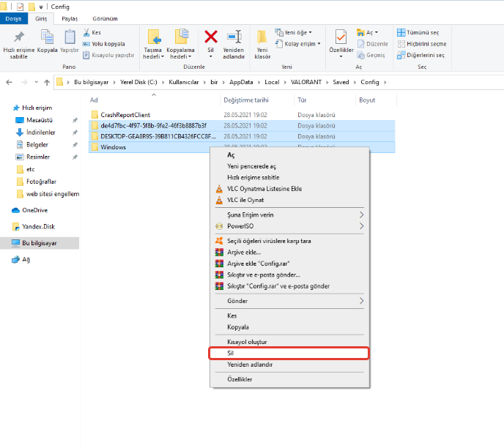Click the Yeni klasör new folder icon
Screen dimensions: 504x448
point(262,38)
